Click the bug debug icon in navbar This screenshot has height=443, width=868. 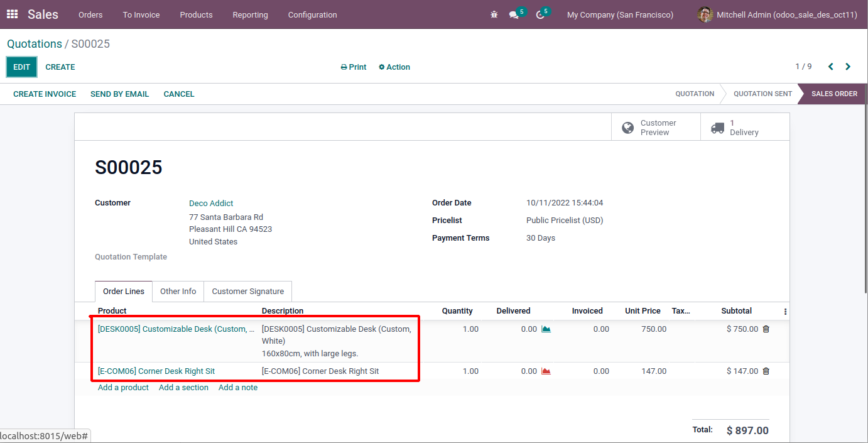[494, 14]
